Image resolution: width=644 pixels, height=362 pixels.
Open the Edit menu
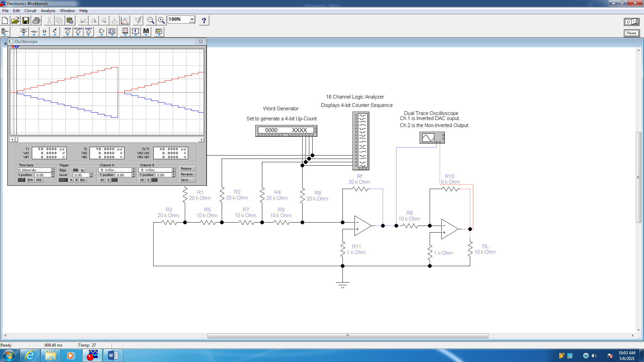(x=16, y=11)
